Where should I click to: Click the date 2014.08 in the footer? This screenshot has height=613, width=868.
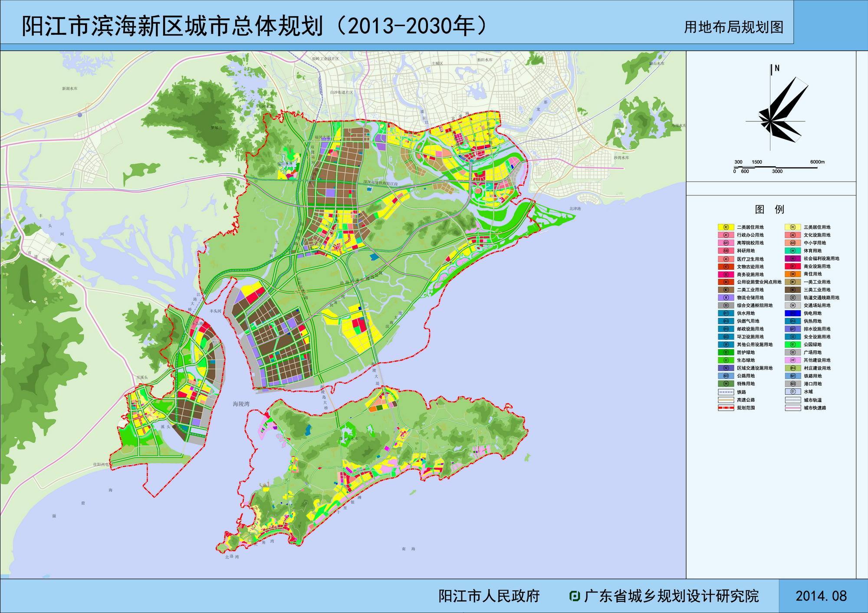point(821,596)
